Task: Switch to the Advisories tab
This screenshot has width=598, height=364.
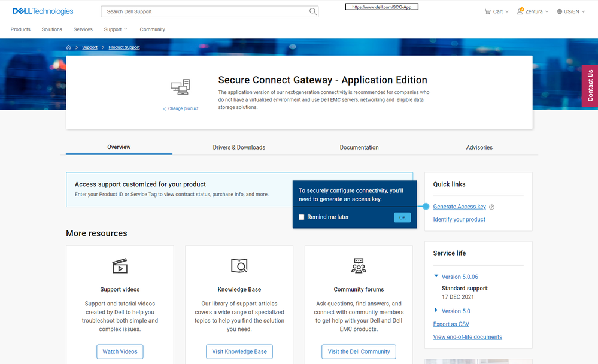Action: tap(479, 148)
